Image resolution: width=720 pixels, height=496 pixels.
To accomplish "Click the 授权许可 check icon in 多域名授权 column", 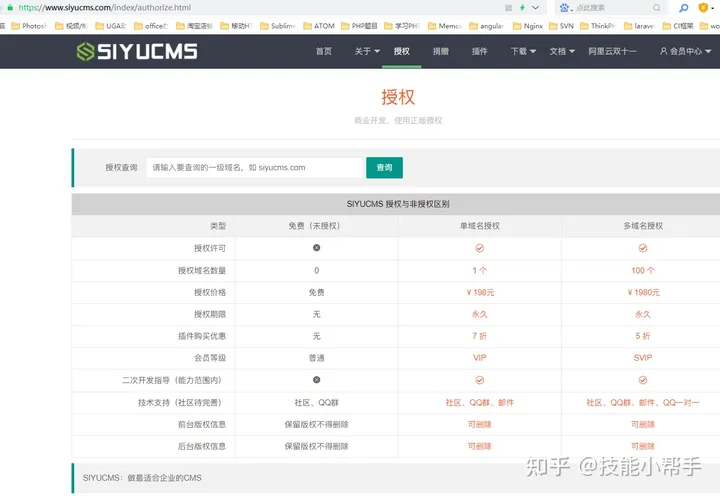I will [643, 248].
